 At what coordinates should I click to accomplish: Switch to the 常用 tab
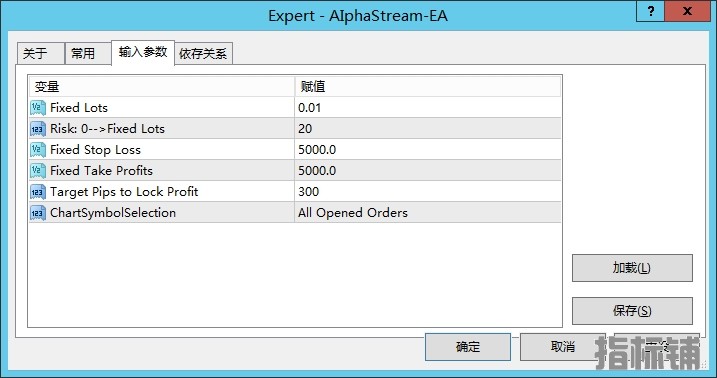click(x=88, y=53)
